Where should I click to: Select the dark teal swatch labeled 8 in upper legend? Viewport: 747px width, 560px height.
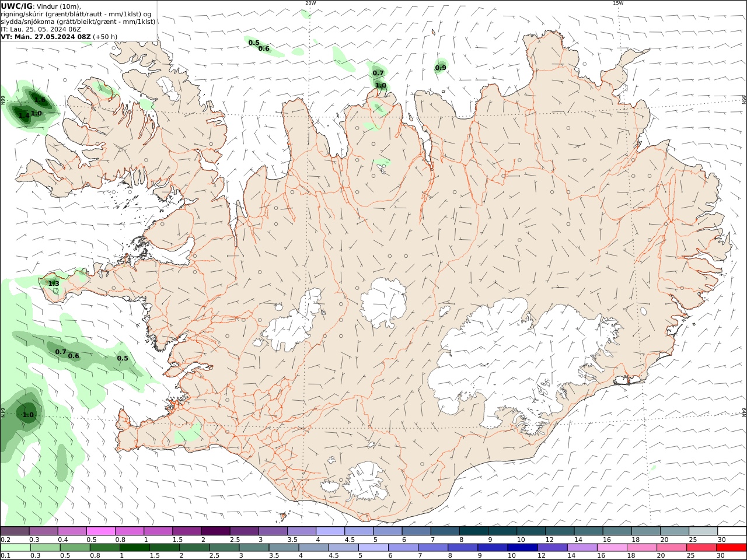tap(473, 531)
